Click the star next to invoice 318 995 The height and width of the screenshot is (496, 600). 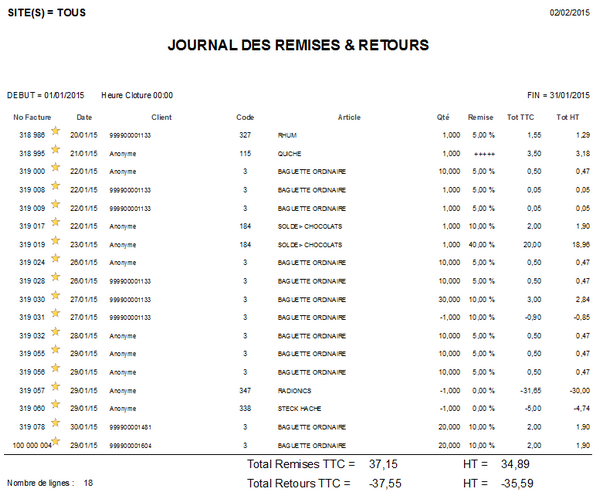(x=56, y=152)
